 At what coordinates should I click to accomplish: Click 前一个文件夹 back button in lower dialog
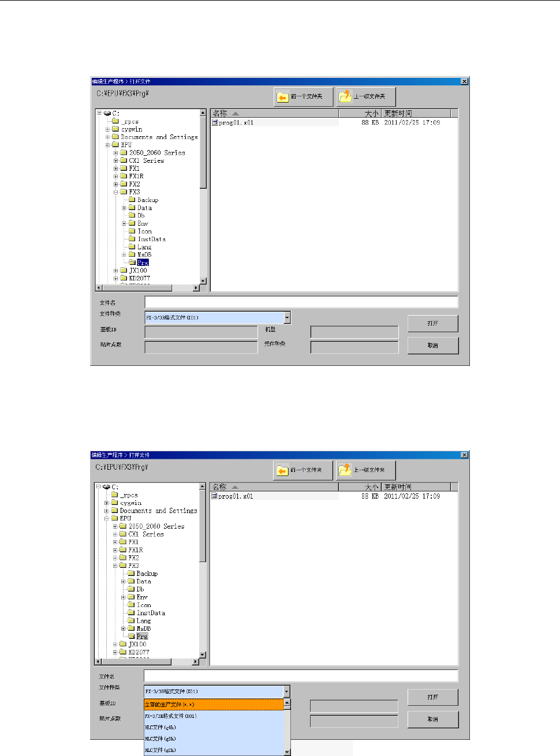tap(304, 470)
